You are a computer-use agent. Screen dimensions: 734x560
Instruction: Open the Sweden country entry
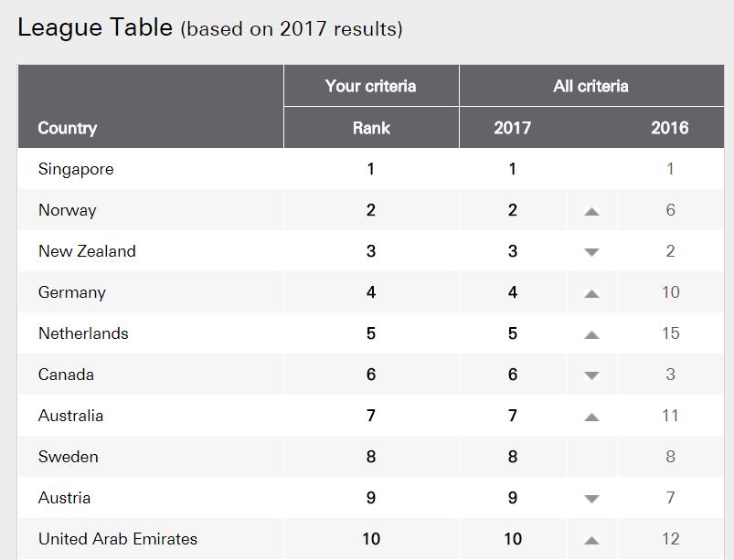coord(68,457)
